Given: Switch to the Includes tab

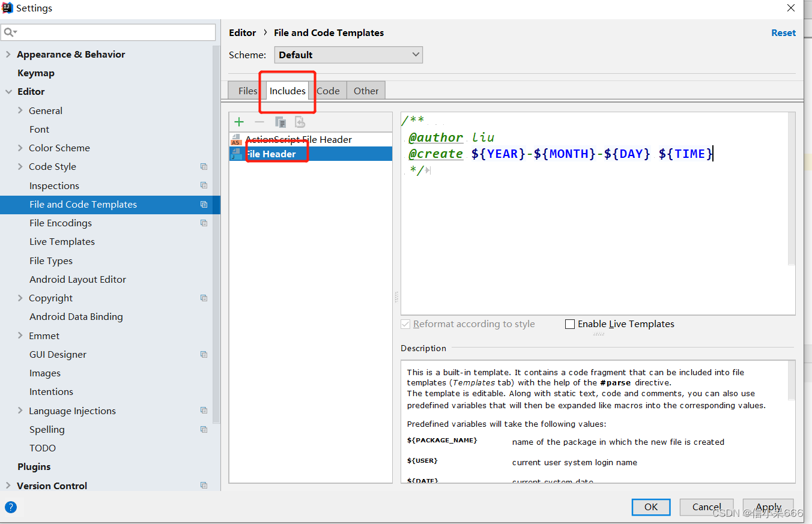Looking at the screenshot, I should point(287,91).
